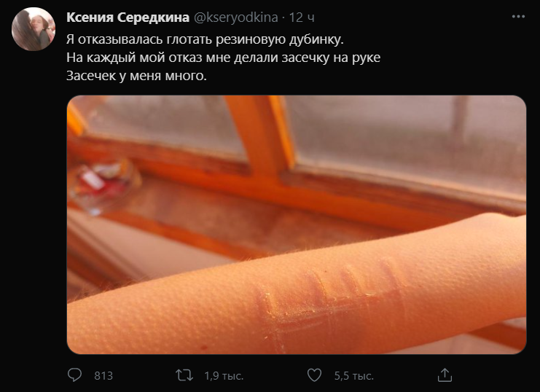Open the three-dot more options menu
The width and height of the screenshot is (540, 392).
click(x=518, y=17)
